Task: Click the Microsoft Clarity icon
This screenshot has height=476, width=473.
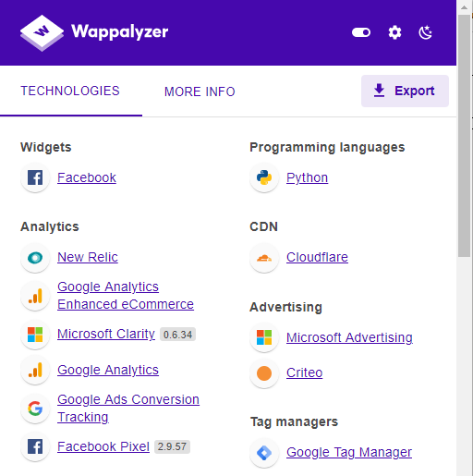Action: pos(35,335)
